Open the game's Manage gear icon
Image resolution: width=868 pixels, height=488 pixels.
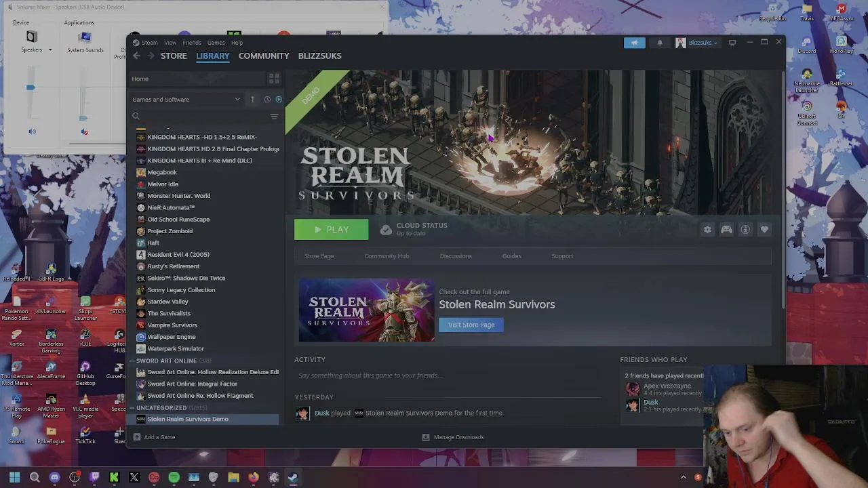pos(707,230)
